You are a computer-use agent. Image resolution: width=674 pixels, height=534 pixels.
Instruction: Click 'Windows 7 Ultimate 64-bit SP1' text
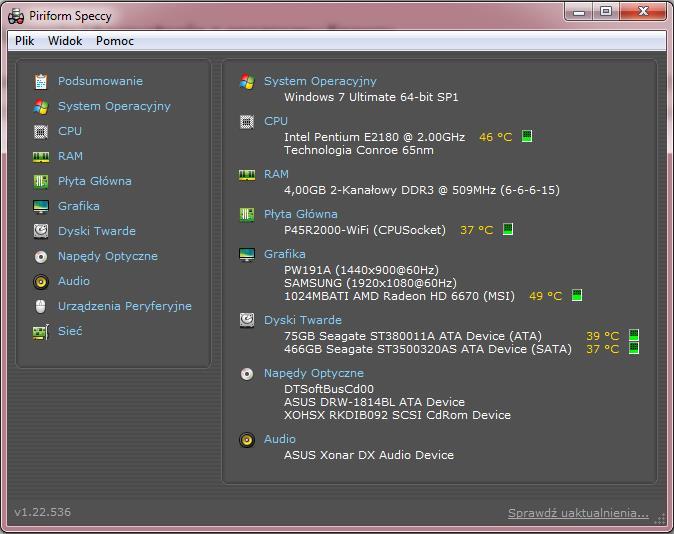371,97
